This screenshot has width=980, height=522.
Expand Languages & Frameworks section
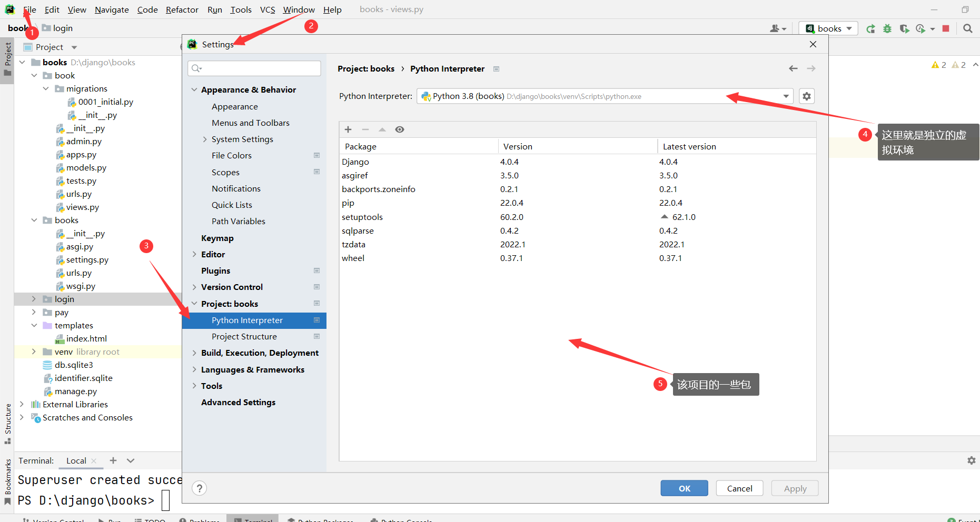(x=194, y=369)
